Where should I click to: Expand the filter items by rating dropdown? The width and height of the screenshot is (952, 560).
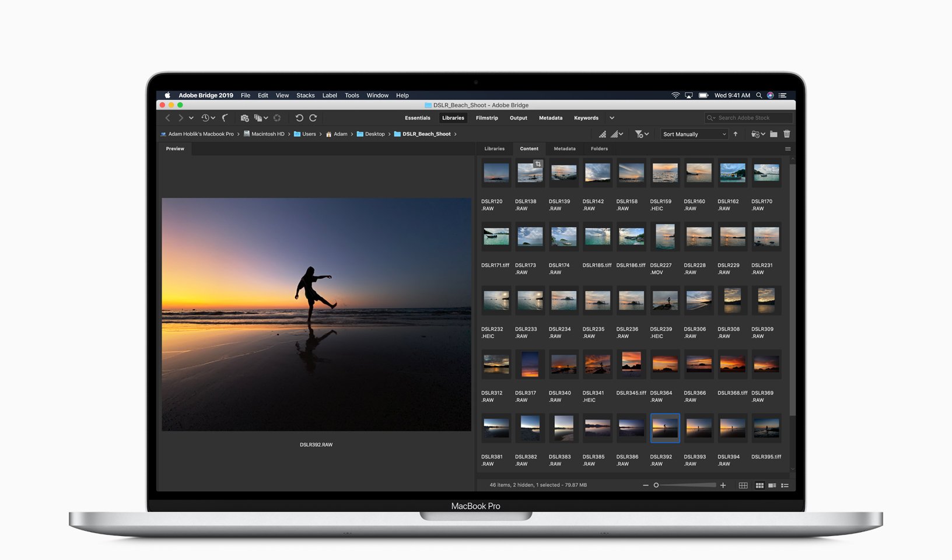(642, 134)
